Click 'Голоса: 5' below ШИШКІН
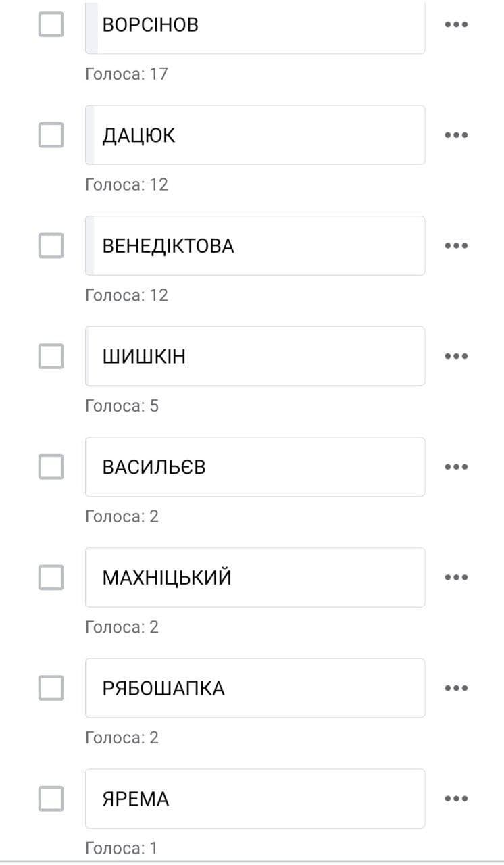 (x=122, y=405)
